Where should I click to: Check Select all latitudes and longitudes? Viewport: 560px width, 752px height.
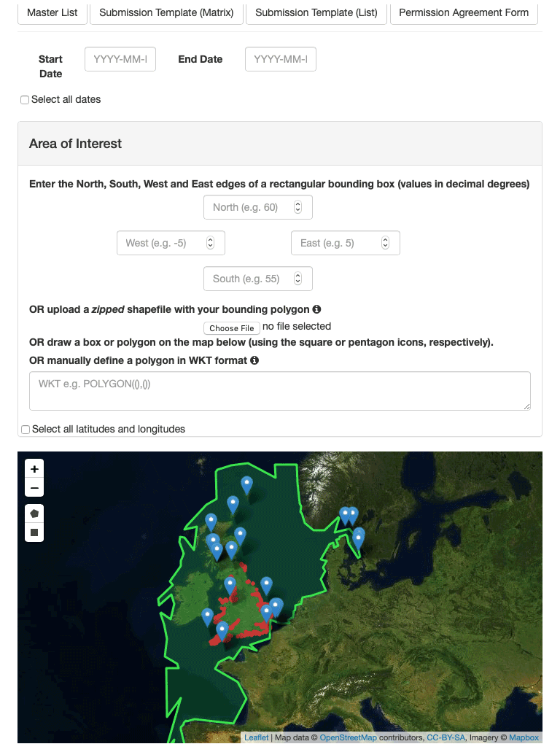pyautogui.click(x=26, y=430)
